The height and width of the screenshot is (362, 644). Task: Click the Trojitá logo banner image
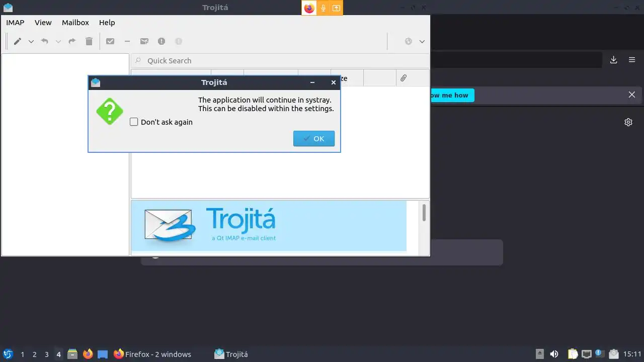point(269,226)
